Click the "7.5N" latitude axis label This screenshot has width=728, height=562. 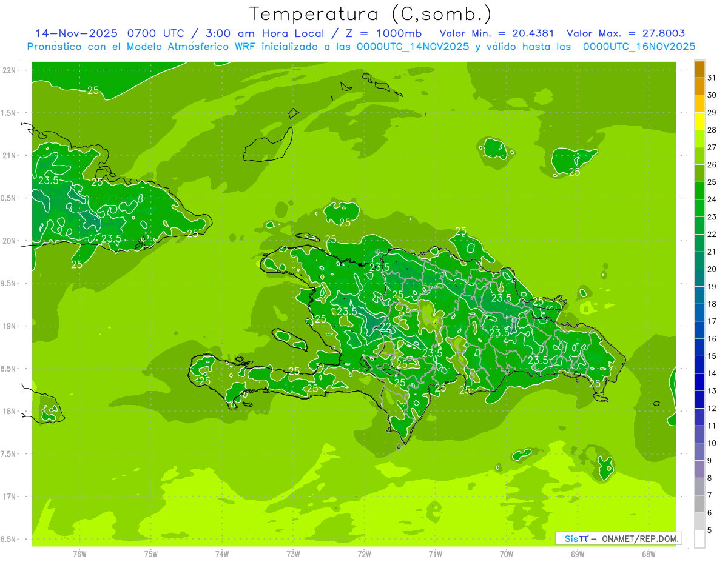pyautogui.click(x=10, y=454)
